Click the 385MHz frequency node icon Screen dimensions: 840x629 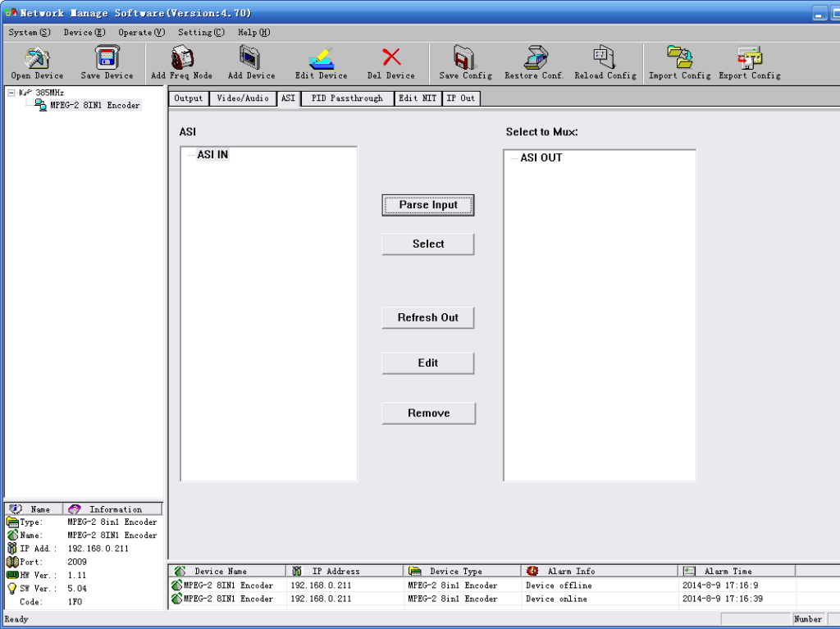point(25,93)
